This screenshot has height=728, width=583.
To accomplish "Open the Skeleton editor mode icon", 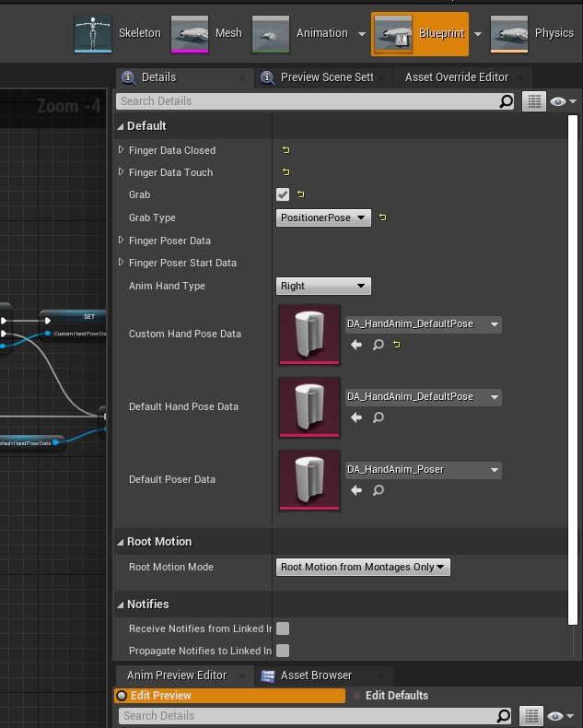I will pyautogui.click(x=93, y=34).
